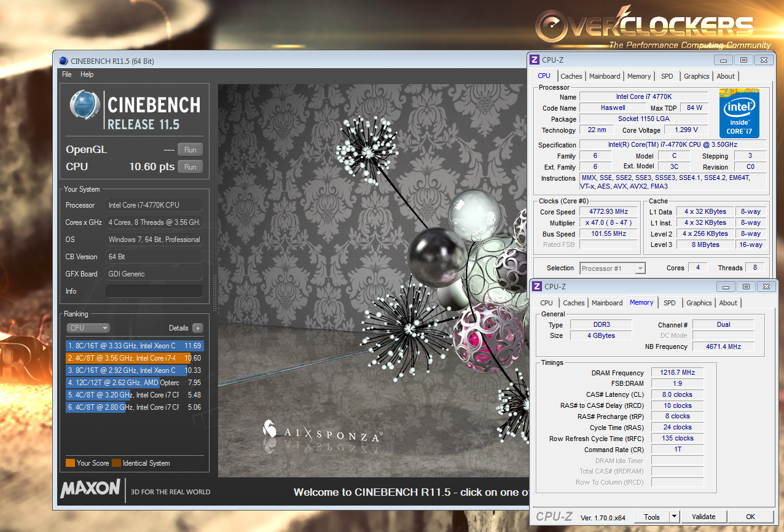Image resolution: width=784 pixels, height=532 pixels.
Task: Open the File menu in Cinebench
Action: click(x=67, y=74)
